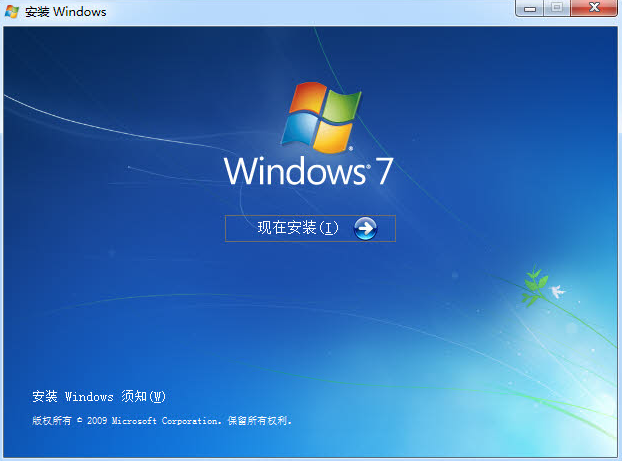Click the 版权所有 copyright label
622x461 pixels.
coord(51,421)
